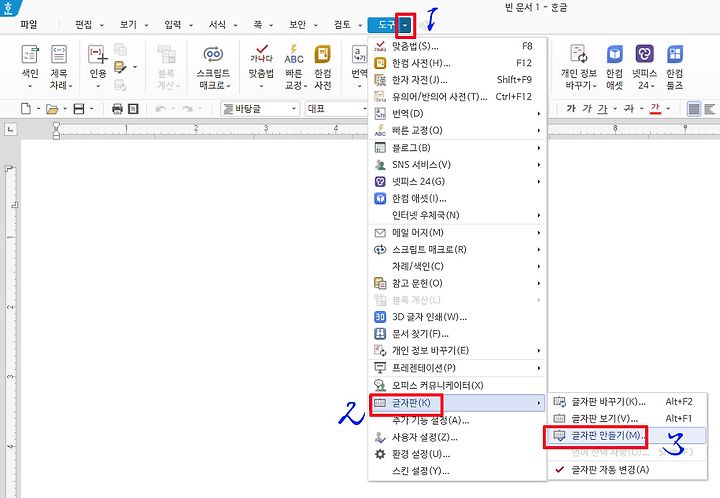720x498 pixels.
Task: Open the 서식 menu dropdown arrow
Action: tap(235, 25)
